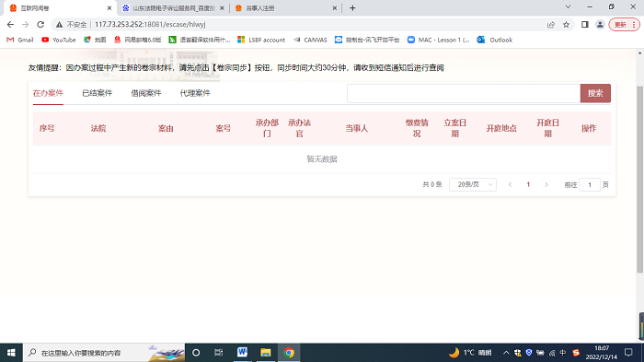Screen dimensions: 644x362
Task: Select the 代理案件 tab
Action: 195,93
